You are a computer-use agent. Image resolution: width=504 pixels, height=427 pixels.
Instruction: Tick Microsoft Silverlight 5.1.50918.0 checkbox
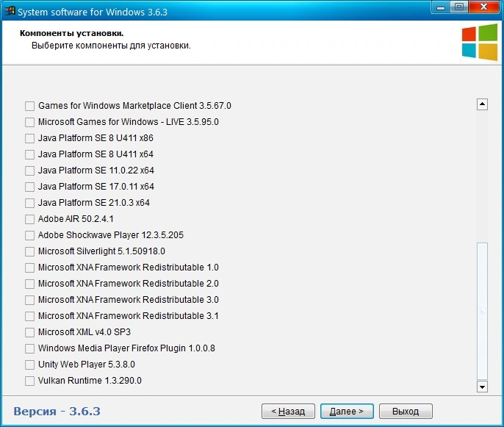click(29, 251)
